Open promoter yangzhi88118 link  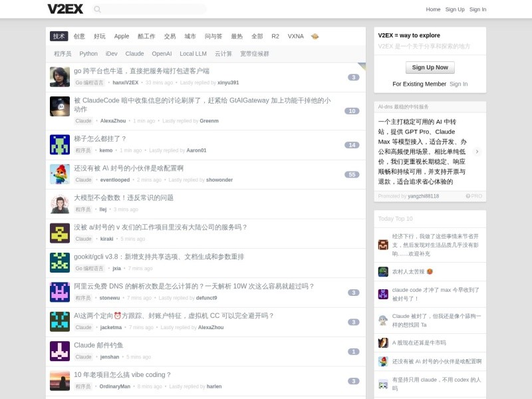point(423,196)
